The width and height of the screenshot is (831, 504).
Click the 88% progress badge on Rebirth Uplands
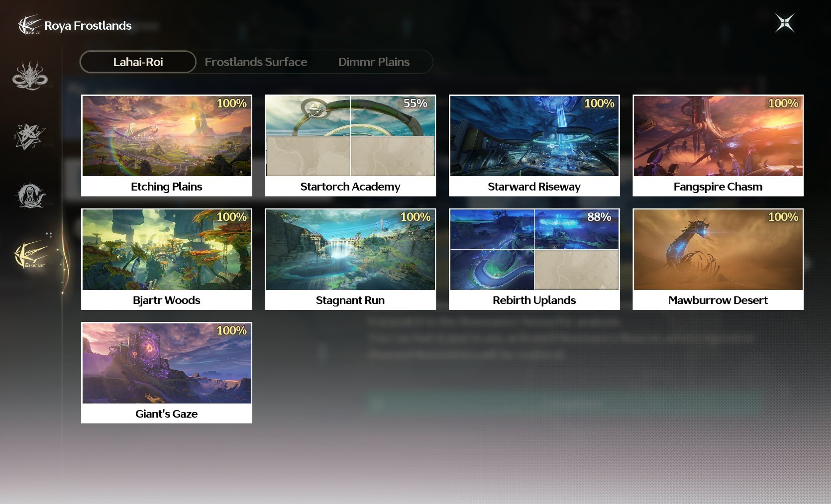coord(599,217)
